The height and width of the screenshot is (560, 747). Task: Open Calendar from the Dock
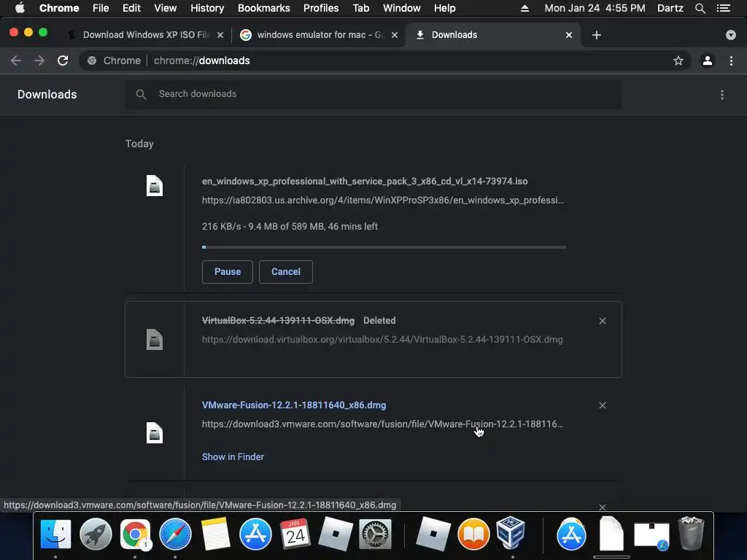tap(295, 534)
